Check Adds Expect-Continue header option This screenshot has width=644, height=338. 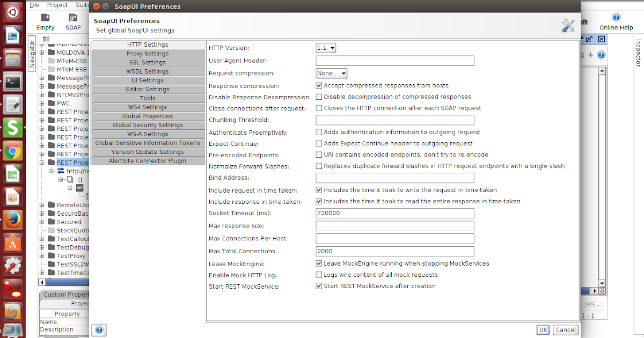[x=319, y=144]
